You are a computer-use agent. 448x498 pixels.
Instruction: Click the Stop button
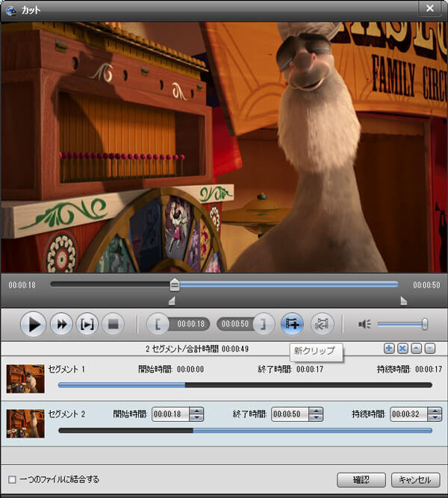pyautogui.click(x=113, y=324)
